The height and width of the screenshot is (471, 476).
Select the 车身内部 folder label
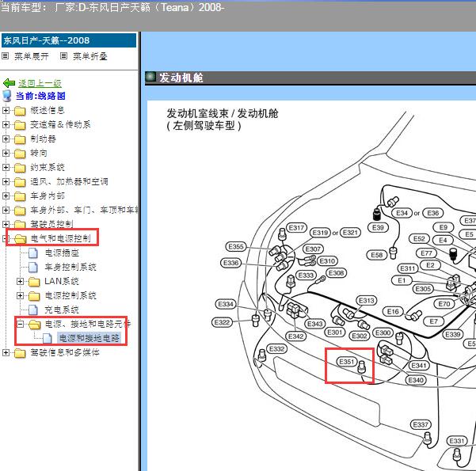click(48, 196)
